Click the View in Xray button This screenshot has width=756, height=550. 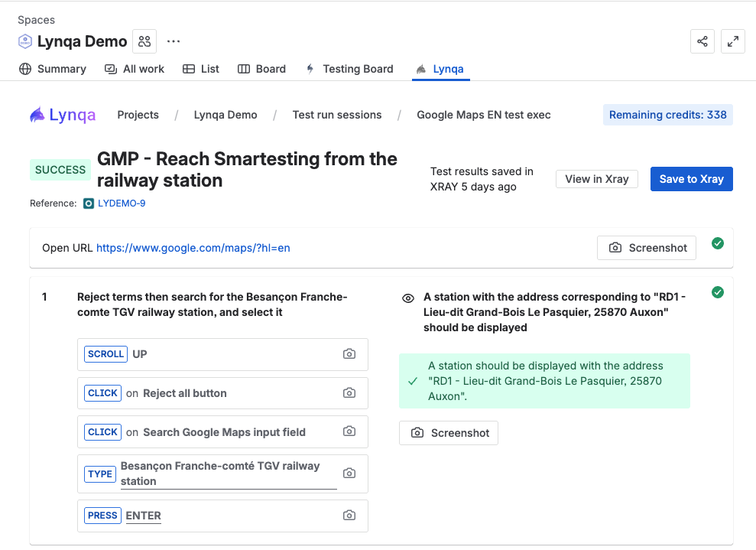pyautogui.click(x=596, y=179)
